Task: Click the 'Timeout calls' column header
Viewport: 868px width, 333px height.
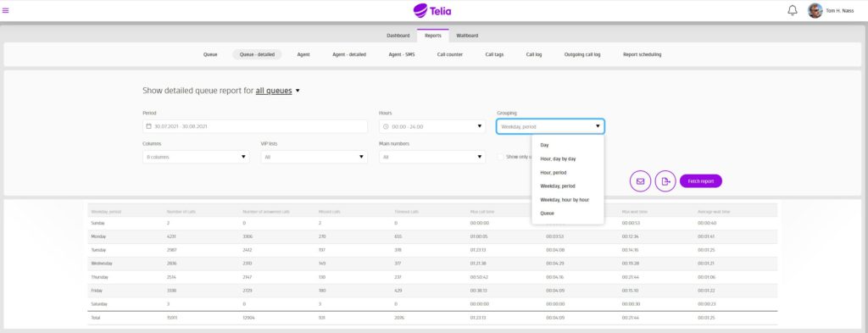Action: point(406,212)
